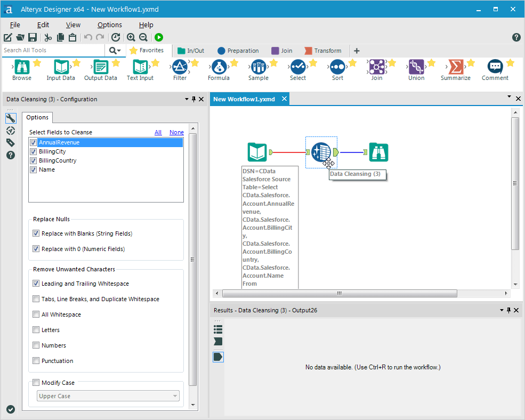525x420 pixels.
Task: Click the Save workflow toolbar icon
Action: pyautogui.click(x=33, y=37)
